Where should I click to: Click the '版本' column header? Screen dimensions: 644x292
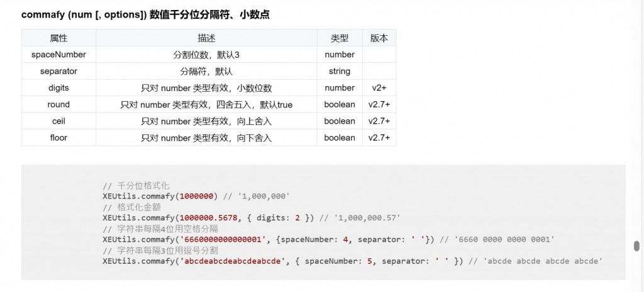pyautogui.click(x=379, y=38)
